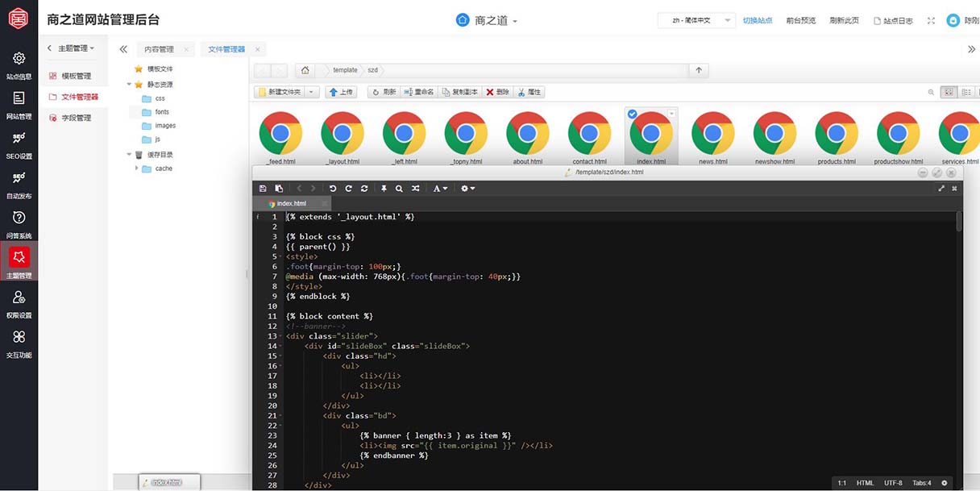Click the red site logo
This screenshot has height=491, width=980.
click(x=19, y=18)
